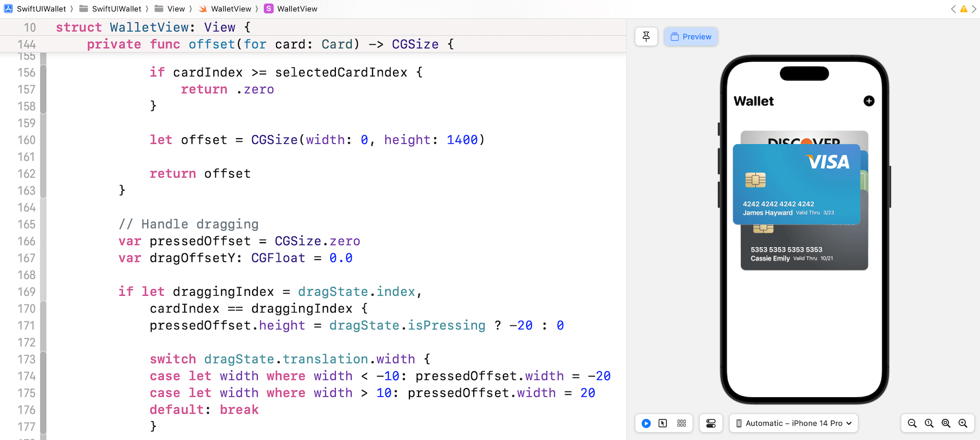Screen dimensions: 980x440
Task: Click 'default: break' line
Action: click(x=204, y=410)
